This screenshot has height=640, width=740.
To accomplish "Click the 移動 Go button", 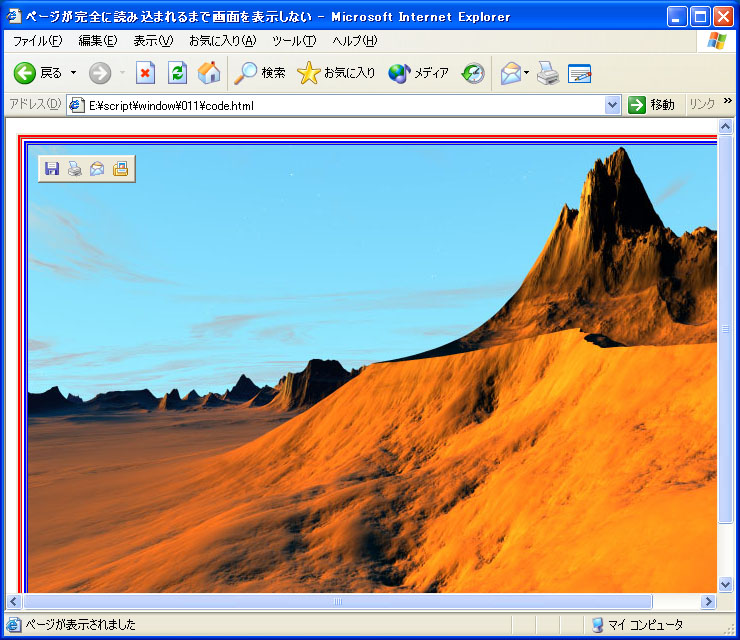I will coord(651,105).
